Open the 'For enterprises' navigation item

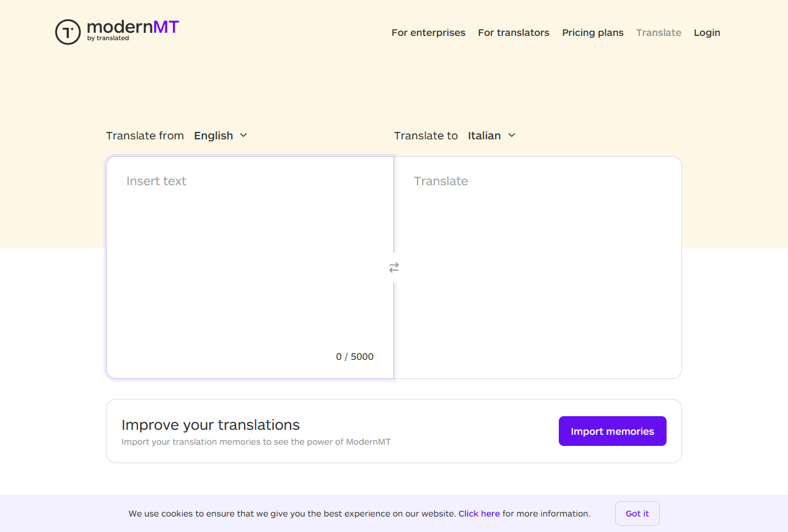point(428,32)
